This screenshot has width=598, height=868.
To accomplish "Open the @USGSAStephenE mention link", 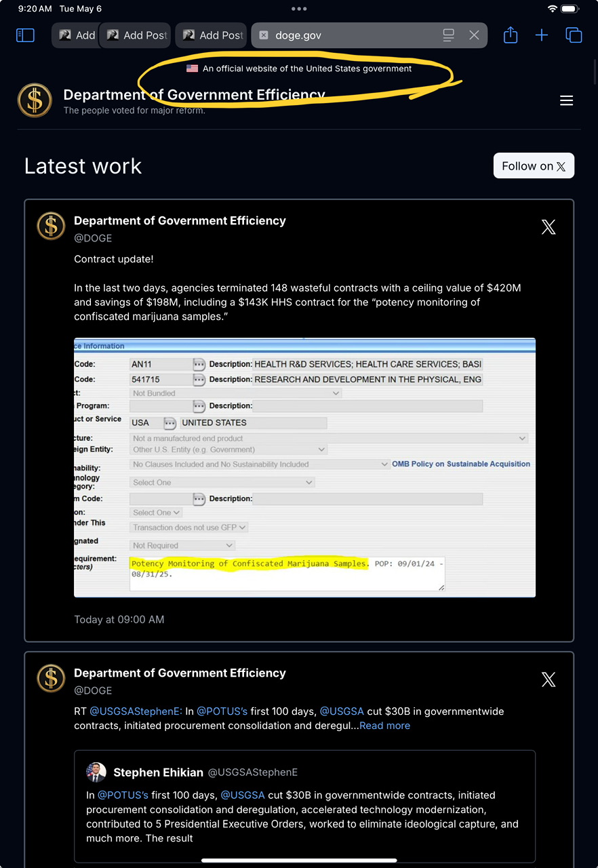I will [136, 711].
